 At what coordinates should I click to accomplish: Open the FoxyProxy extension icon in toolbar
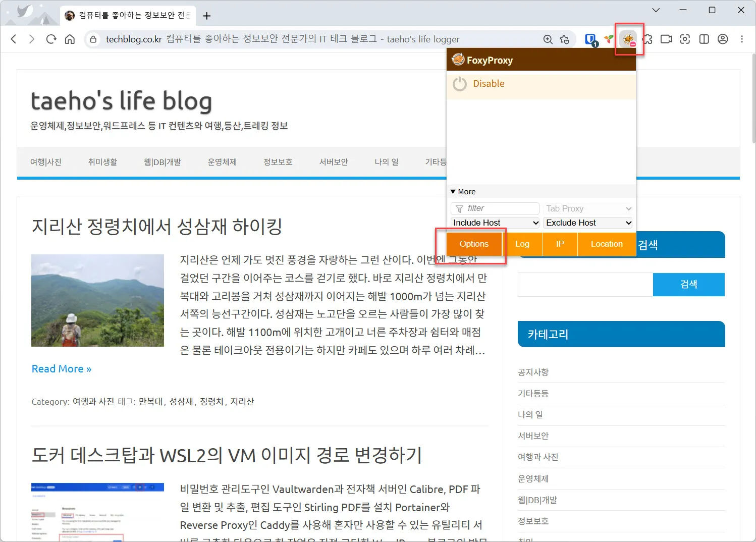(629, 39)
